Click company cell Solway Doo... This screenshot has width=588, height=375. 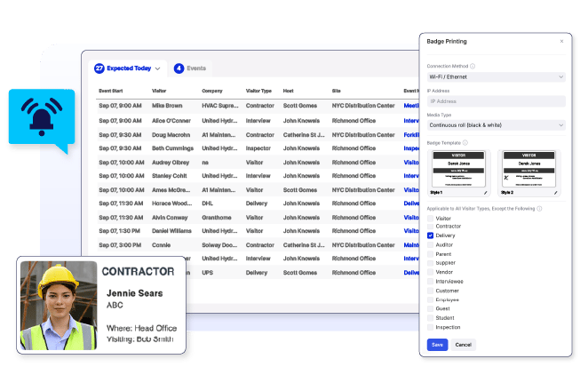coord(219,245)
